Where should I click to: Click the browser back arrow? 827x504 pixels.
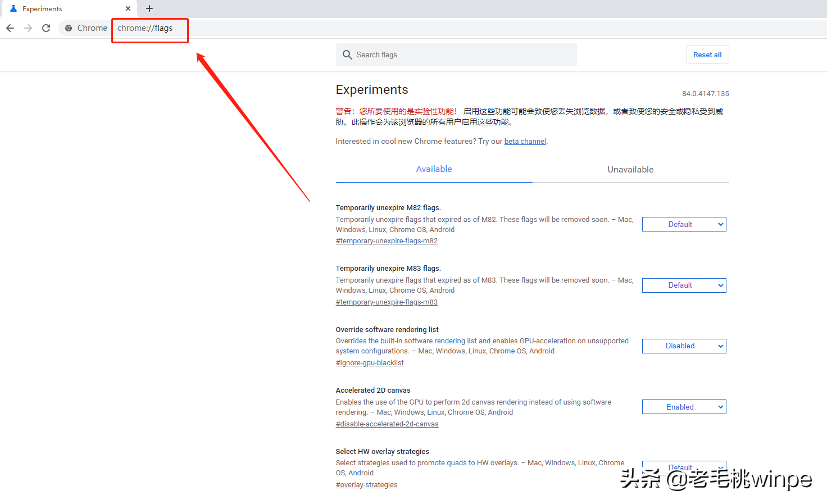10,28
